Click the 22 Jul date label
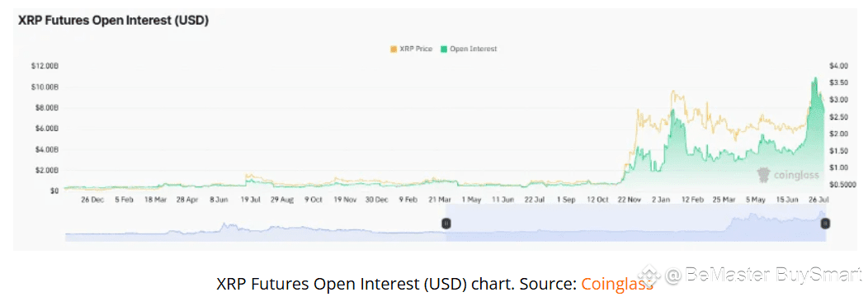This screenshot has height=297, width=868. pyautogui.click(x=535, y=199)
